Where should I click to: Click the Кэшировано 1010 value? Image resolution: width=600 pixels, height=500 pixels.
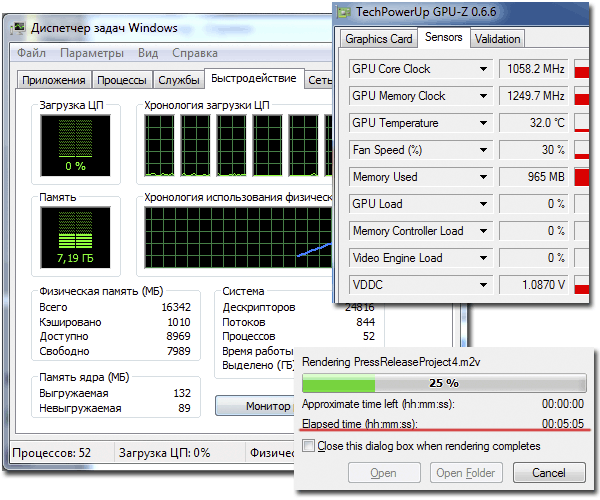click(x=179, y=322)
